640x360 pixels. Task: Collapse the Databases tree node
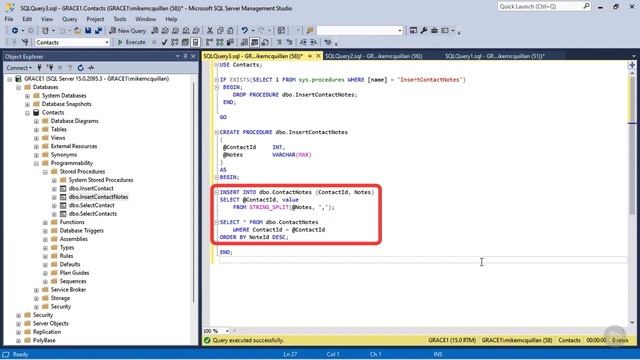(18, 87)
